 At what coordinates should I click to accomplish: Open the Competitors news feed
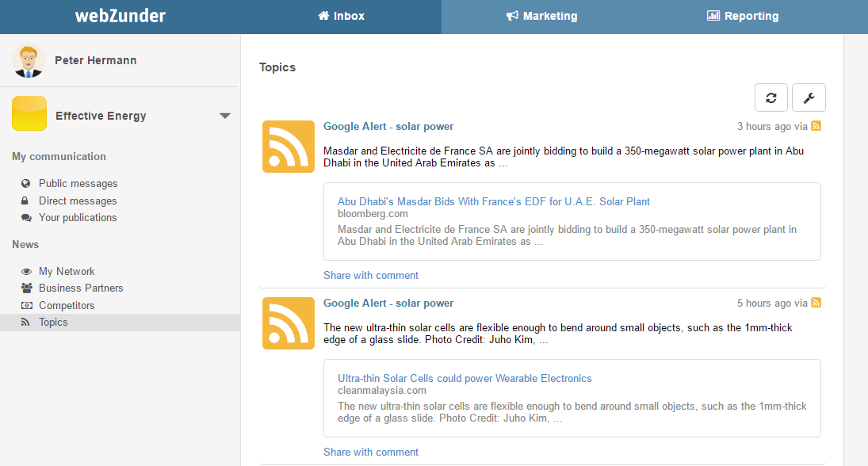click(67, 305)
